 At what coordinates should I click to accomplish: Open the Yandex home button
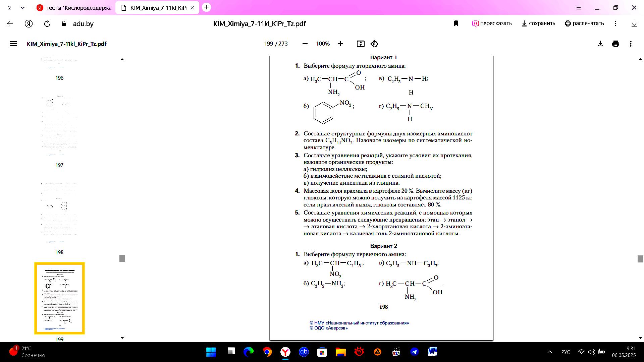coord(29,23)
